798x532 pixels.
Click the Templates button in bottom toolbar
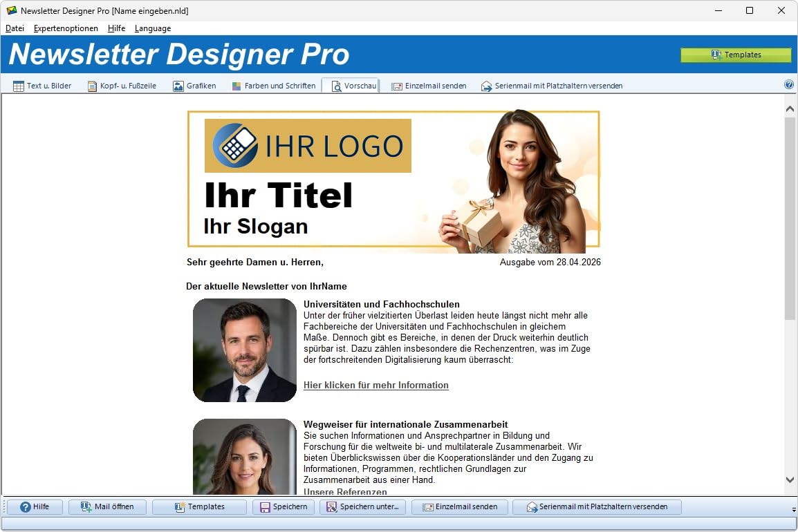[x=199, y=507]
